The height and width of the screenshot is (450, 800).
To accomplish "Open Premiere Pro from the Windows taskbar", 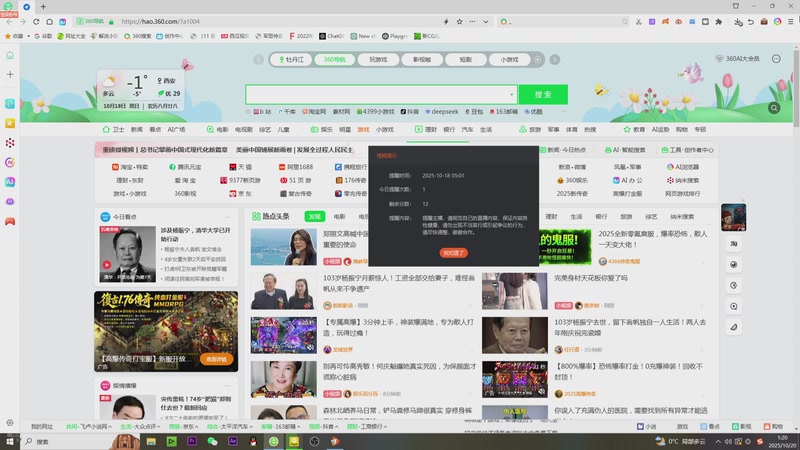I will (x=192, y=441).
